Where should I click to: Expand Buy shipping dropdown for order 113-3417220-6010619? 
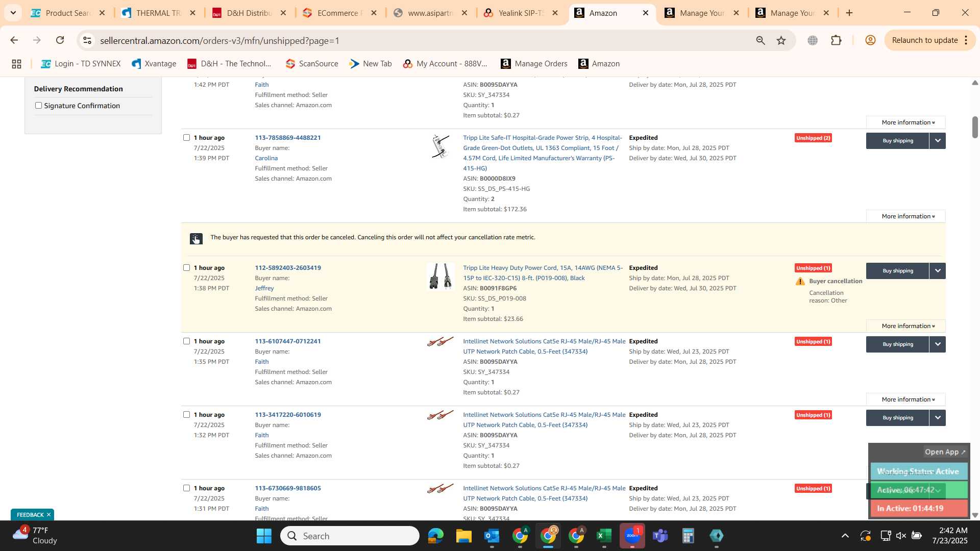click(938, 418)
